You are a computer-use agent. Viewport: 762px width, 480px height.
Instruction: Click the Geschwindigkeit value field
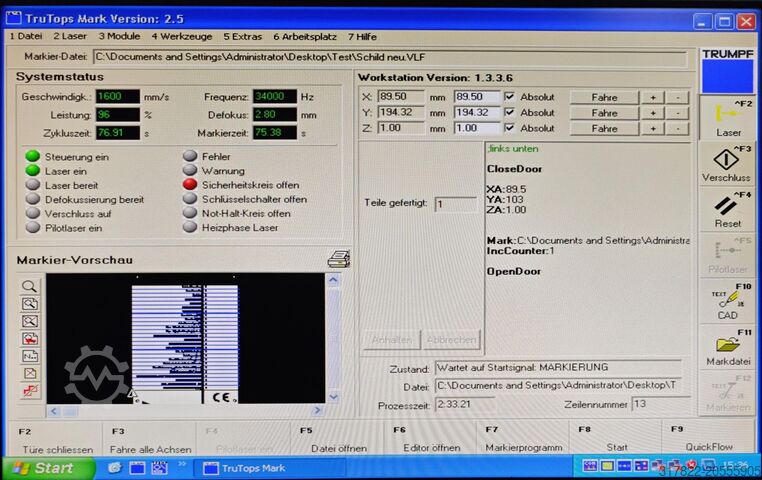point(117,97)
